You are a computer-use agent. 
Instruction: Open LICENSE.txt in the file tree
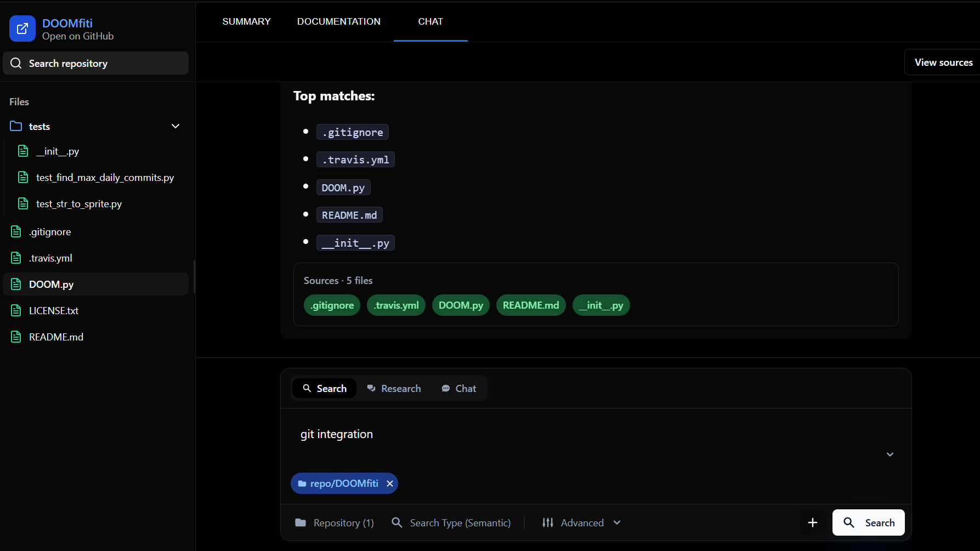[x=54, y=310]
